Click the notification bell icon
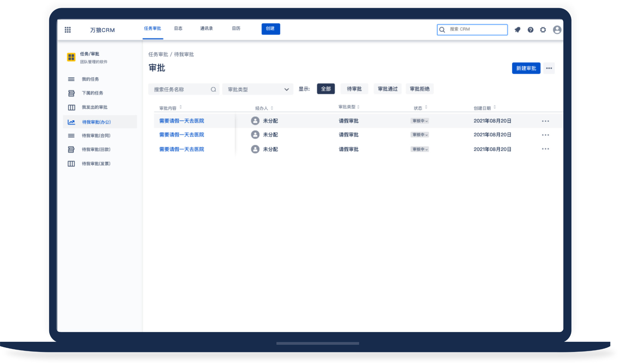 point(517,30)
